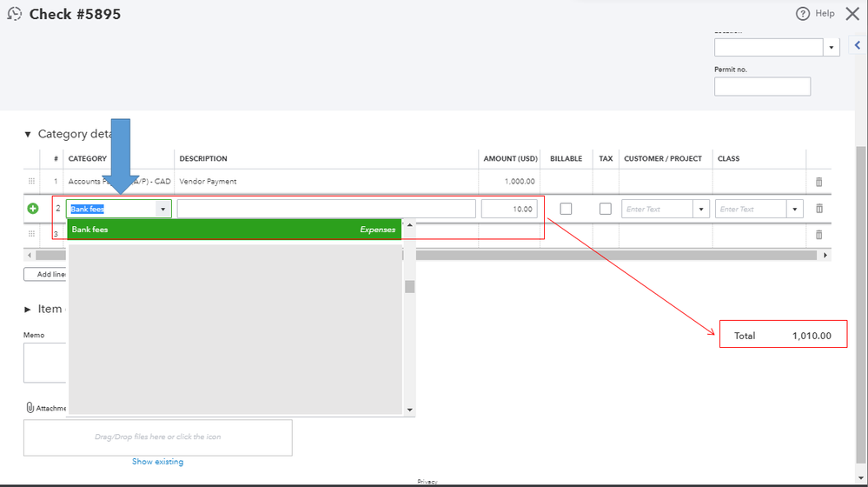Screen dimensions: 868x487
Task: Click the 10.00 amount field
Action: click(509, 209)
